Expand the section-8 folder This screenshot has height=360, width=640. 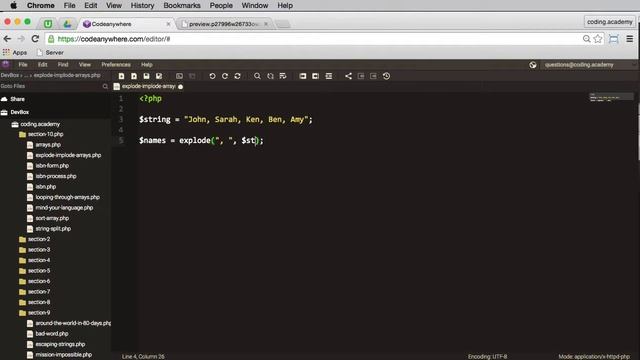tap(39, 302)
